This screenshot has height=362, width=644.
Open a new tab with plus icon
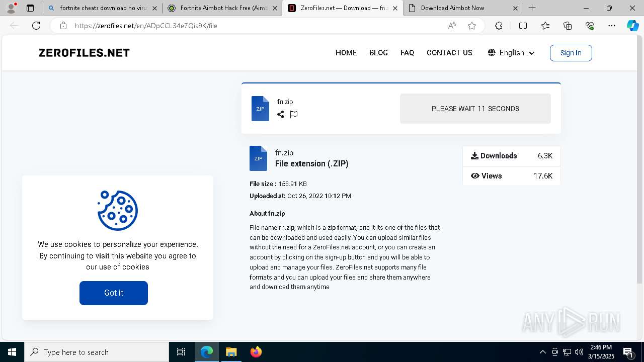click(x=532, y=8)
